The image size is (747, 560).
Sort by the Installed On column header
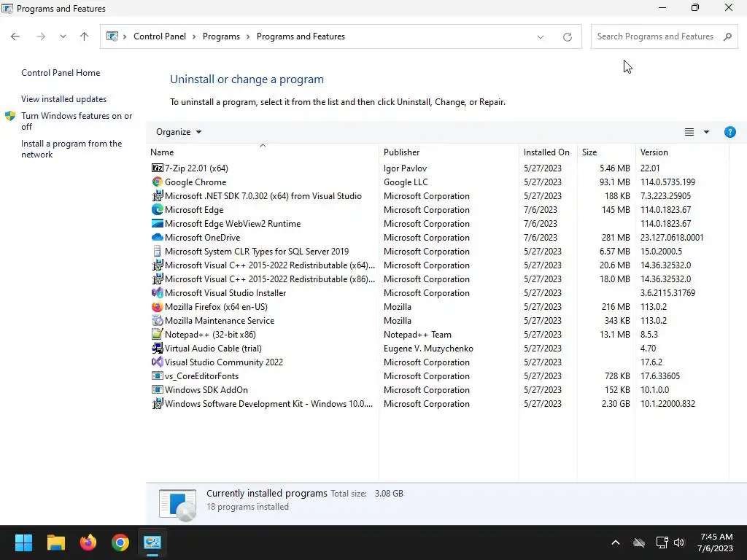click(x=548, y=152)
